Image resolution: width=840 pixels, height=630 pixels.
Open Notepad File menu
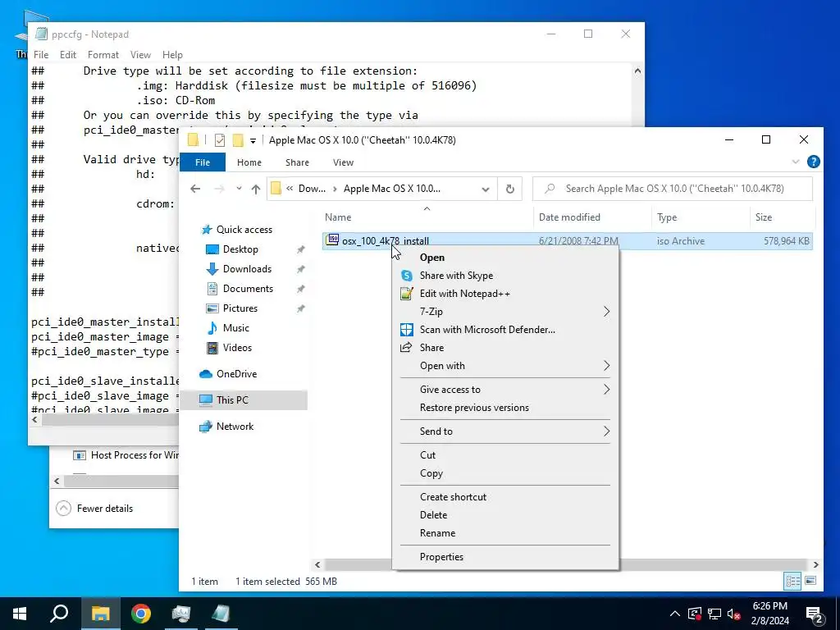coord(41,55)
